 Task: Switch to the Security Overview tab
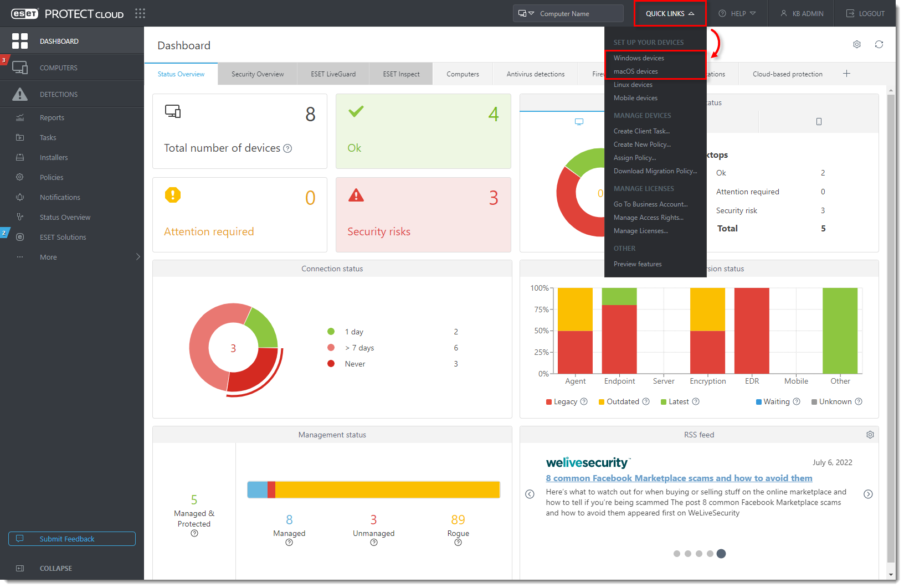coord(258,74)
